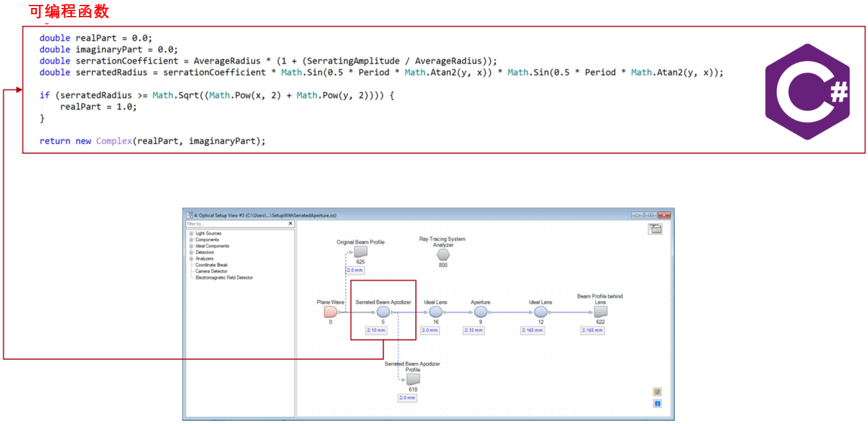868x424 pixels.
Task: Click the 'return new Complex' code line
Action: coord(152,141)
